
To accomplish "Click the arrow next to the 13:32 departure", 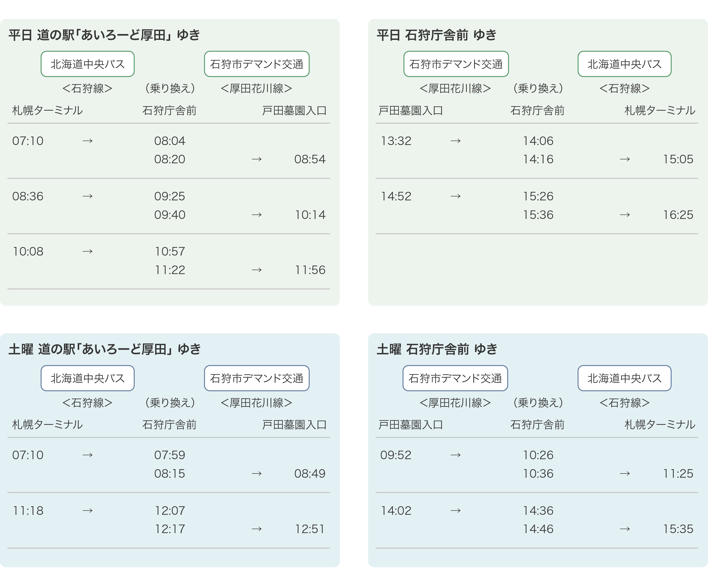I will [x=456, y=141].
